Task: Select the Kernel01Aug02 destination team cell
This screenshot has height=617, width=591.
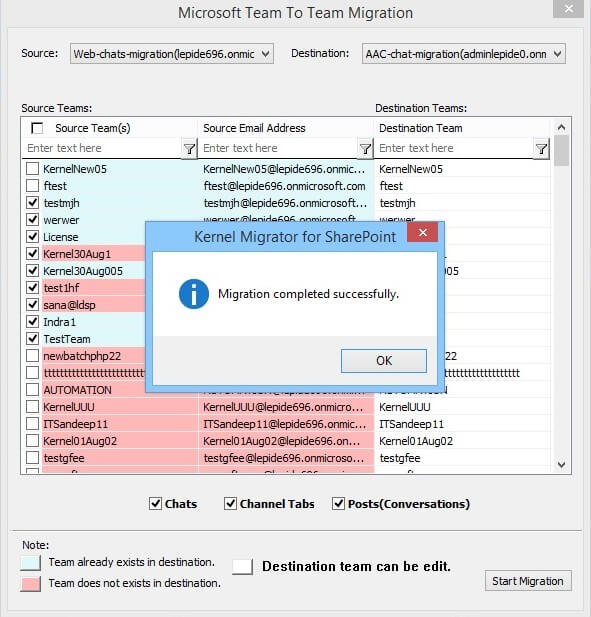Action: tap(462, 441)
